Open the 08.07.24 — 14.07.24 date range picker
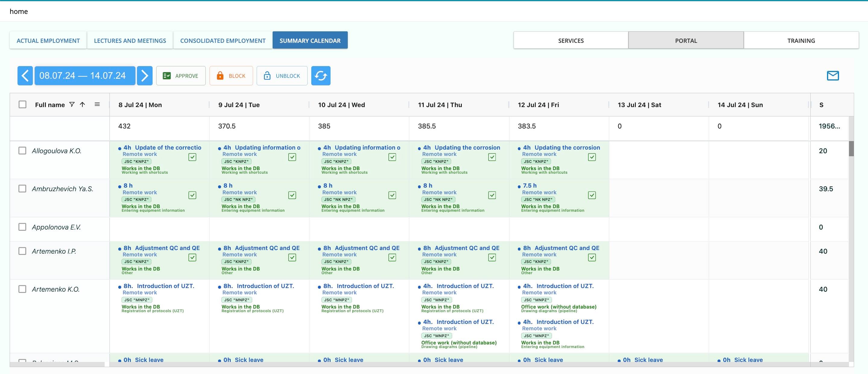Screen dimensions: 868x374 click(x=85, y=75)
